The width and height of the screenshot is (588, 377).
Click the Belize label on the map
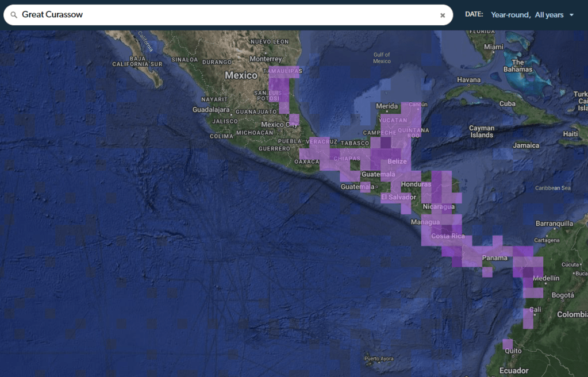[397, 161]
